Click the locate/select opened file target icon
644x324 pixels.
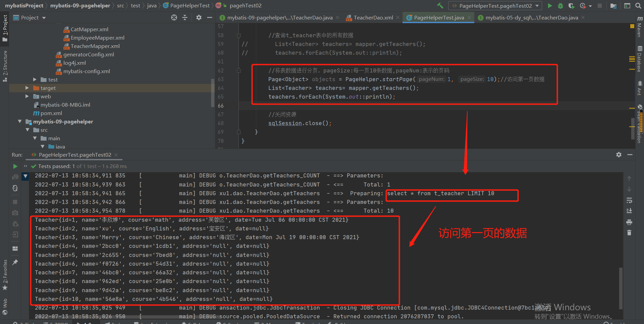click(x=174, y=17)
